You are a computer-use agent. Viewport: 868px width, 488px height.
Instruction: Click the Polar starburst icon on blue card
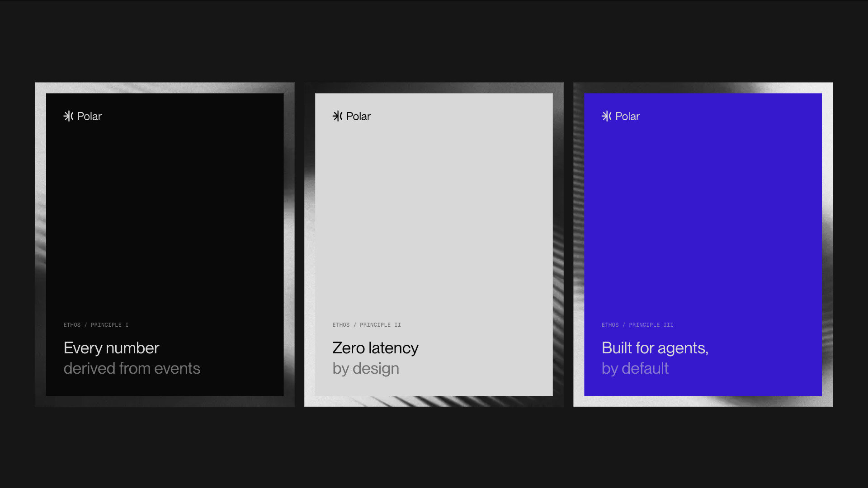pos(606,116)
